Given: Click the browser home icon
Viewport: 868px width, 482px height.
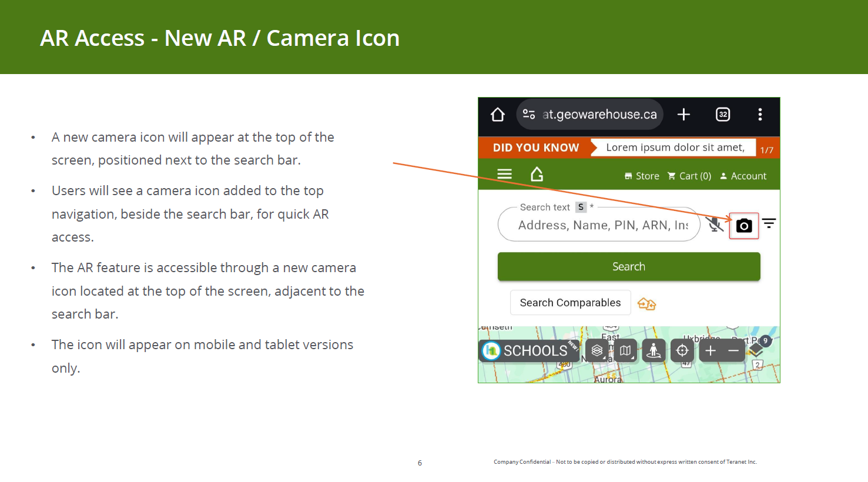Looking at the screenshot, I should pyautogui.click(x=498, y=115).
